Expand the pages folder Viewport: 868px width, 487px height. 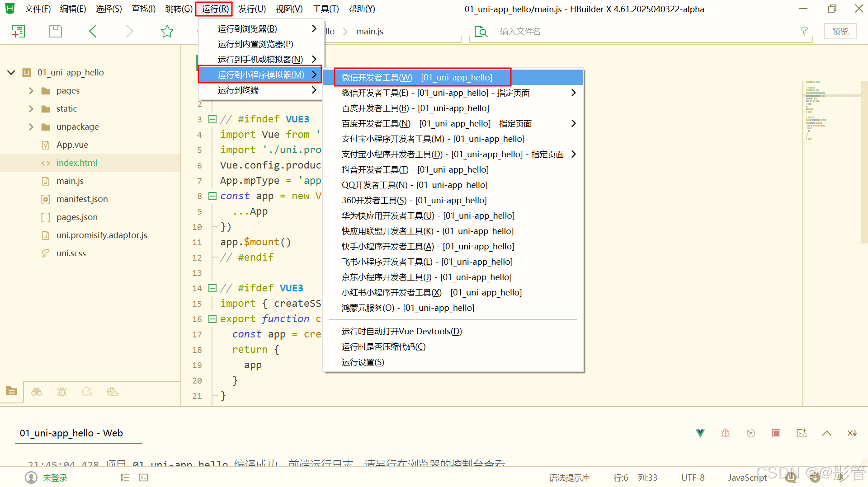tap(31, 90)
